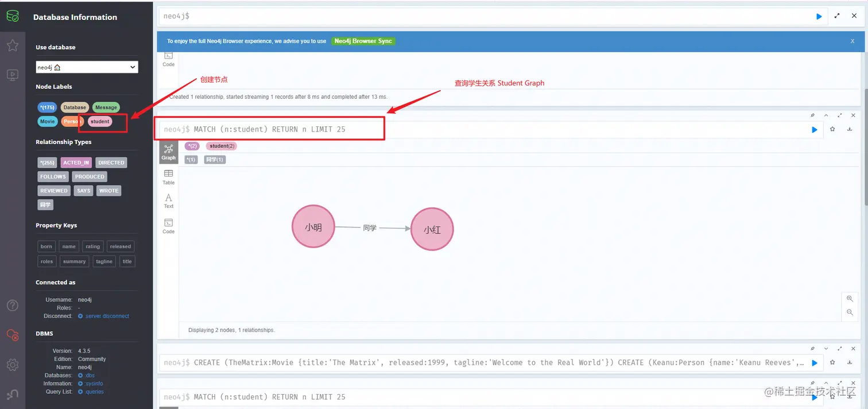
Task: Rerun the CREATE TheMatrix query
Action: point(814,363)
